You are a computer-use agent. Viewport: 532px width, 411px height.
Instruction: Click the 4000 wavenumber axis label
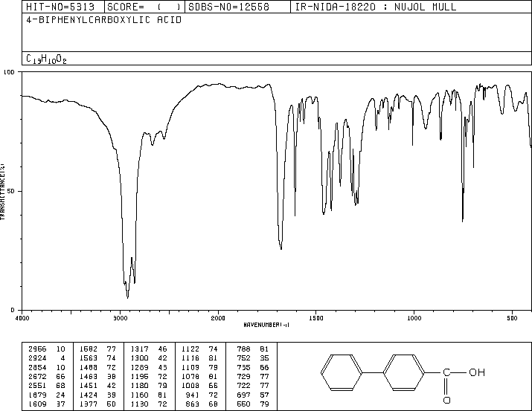(x=22, y=318)
